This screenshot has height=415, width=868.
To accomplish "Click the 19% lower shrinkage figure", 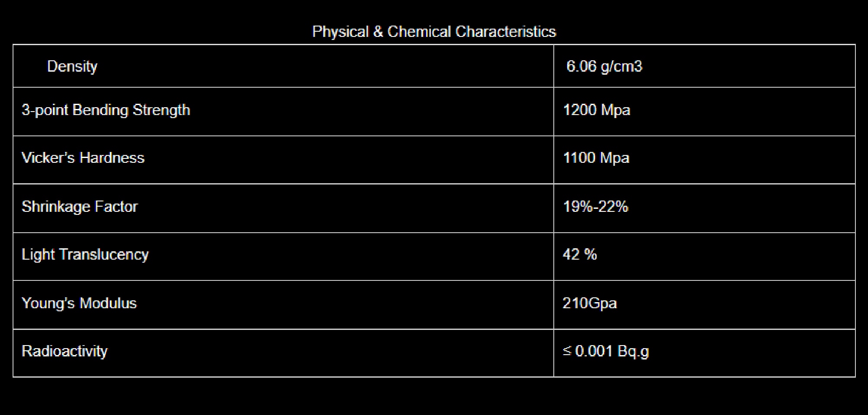I will (577, 207).
